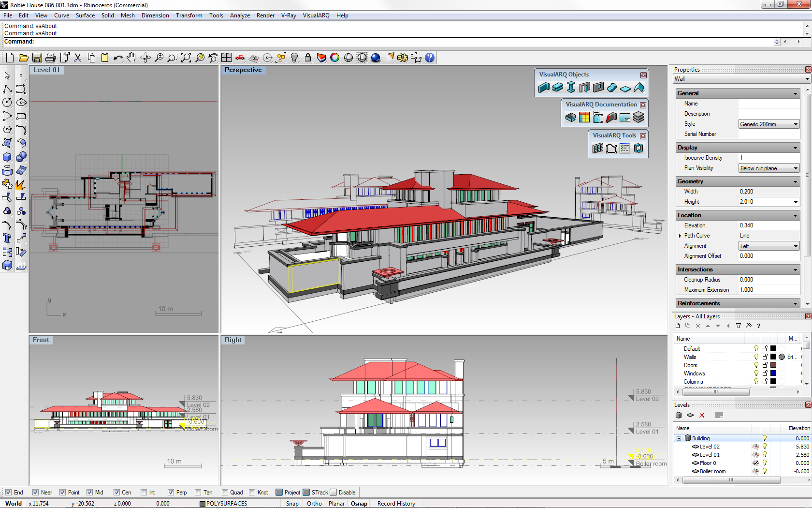
Task: Click the Open file folder icon
Action: tap(23, 58)
